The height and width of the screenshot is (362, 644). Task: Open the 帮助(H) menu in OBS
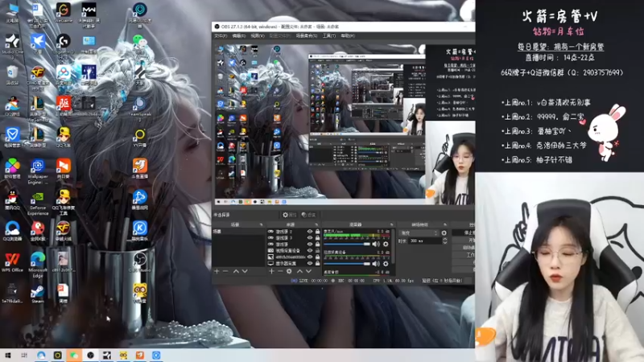348,35
